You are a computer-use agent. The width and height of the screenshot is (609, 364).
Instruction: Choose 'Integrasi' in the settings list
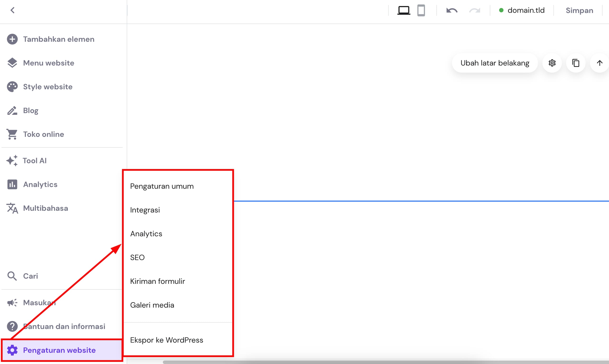click(x=145, y=210)
